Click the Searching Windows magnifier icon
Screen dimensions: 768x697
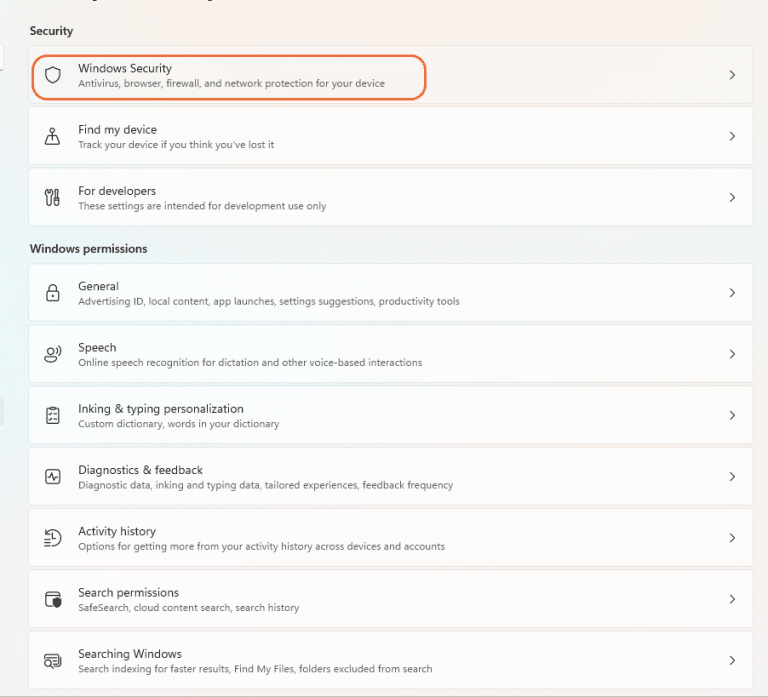pyautogui.click(x=53, y=661)
